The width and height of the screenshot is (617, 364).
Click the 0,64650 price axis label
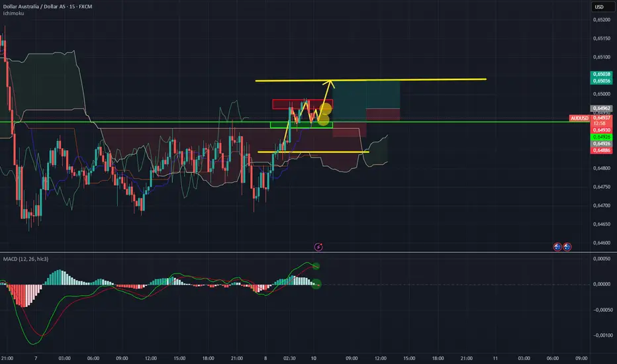602,224
